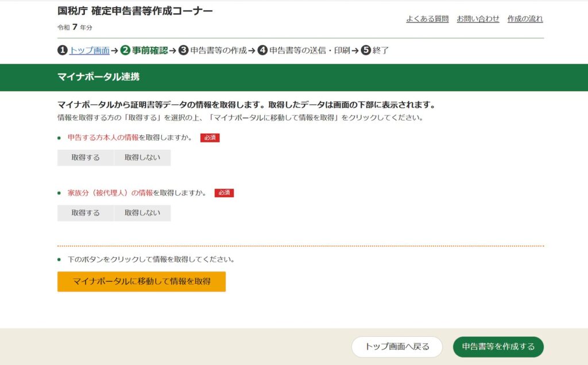Viewport: 588px width, 365px height.
Task: Click the step 1 number circle icon
Action: tap(63, 51)
